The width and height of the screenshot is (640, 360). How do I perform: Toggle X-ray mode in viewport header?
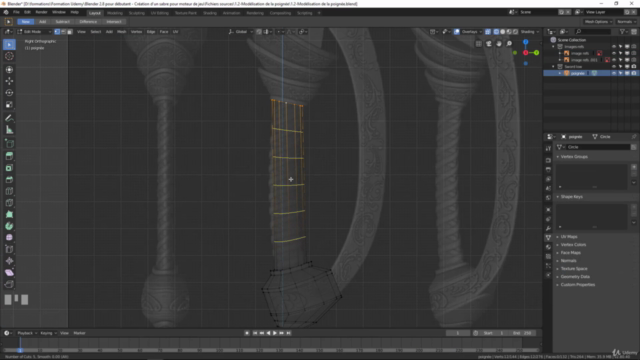point(488,32)
